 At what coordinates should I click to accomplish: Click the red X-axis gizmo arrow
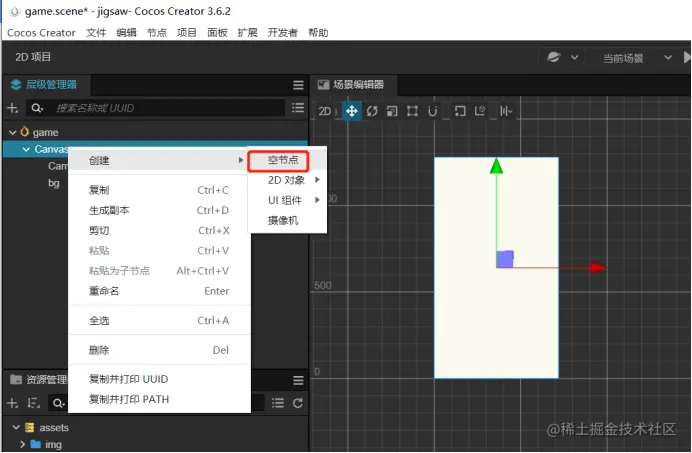598,267
